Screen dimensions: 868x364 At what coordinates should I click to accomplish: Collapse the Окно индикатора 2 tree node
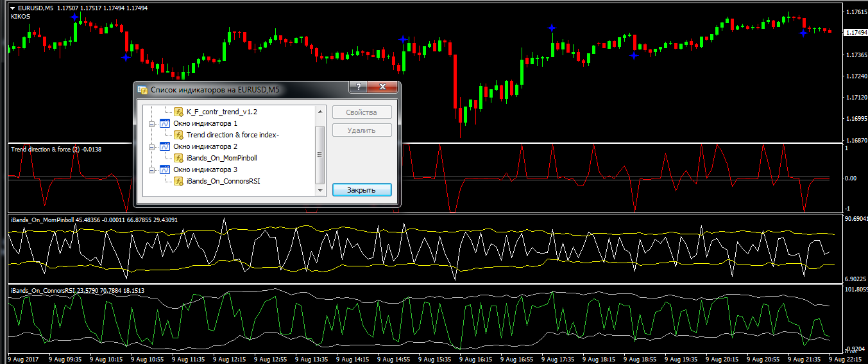[x=152, y=146]
